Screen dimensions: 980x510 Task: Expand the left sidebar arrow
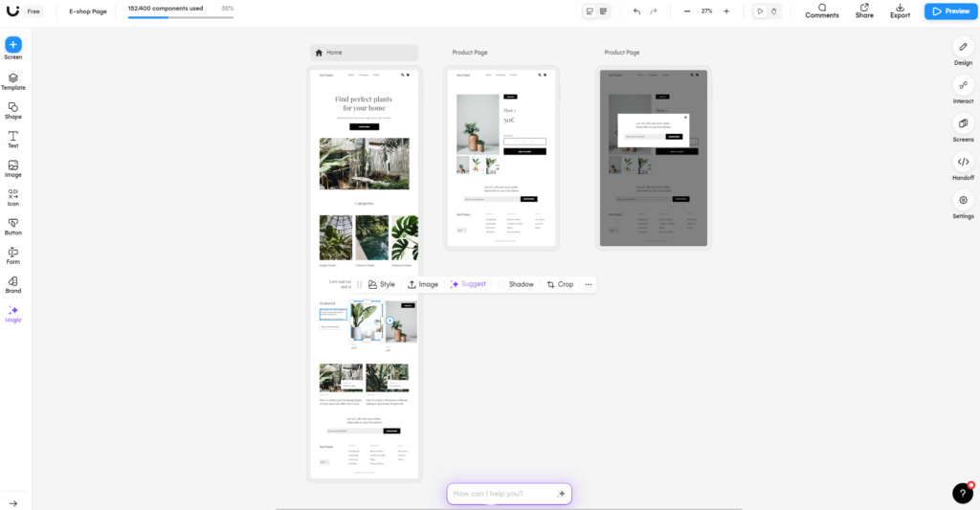point(13,503)
